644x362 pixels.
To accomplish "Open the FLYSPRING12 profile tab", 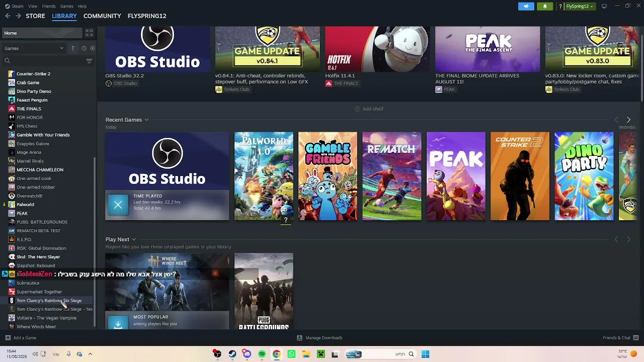I will (147, 16).
